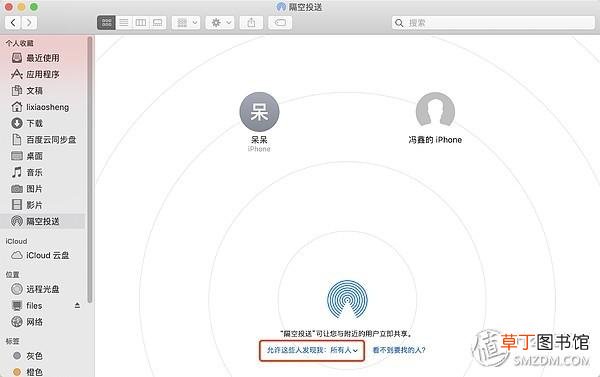Open lixiaosheng home folder
The image size is (600, 377).
(42, 107)
